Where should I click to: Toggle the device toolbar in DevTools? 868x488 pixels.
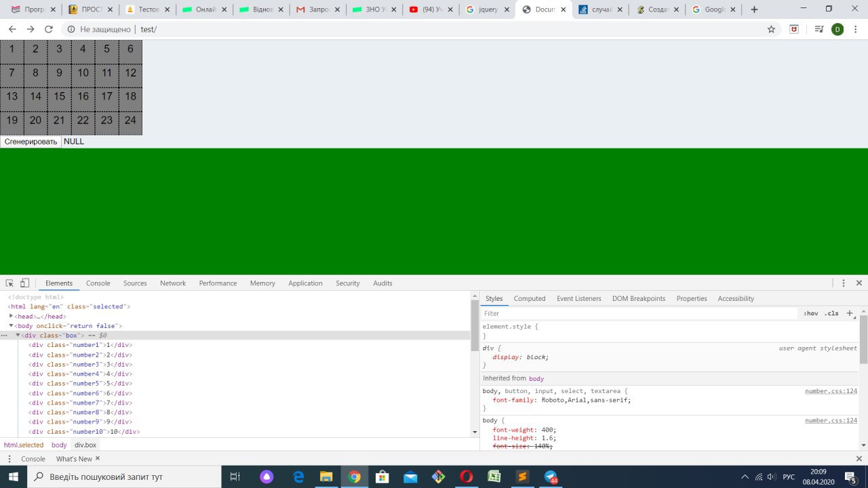[24, 283]
